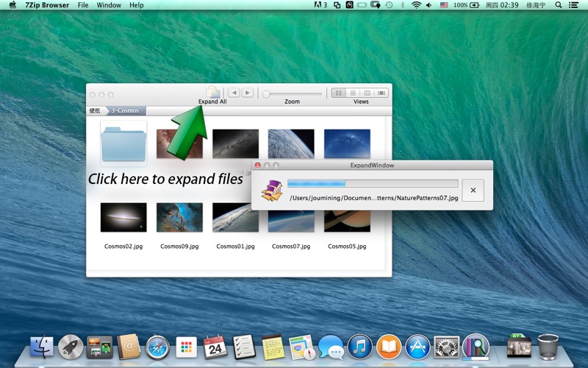The width and height of the screenshot is (588, 368).
Task: Select the Earth clouds thumbnail in top row
Action: coord(291,144)
